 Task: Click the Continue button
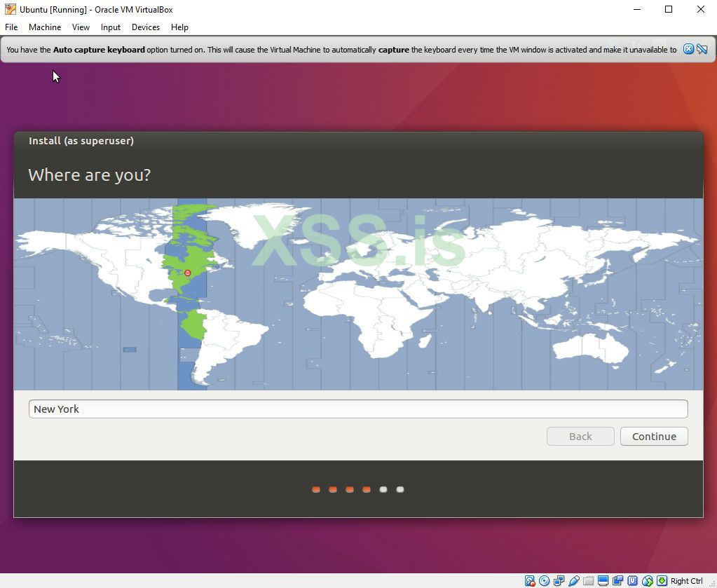[654, 436]
